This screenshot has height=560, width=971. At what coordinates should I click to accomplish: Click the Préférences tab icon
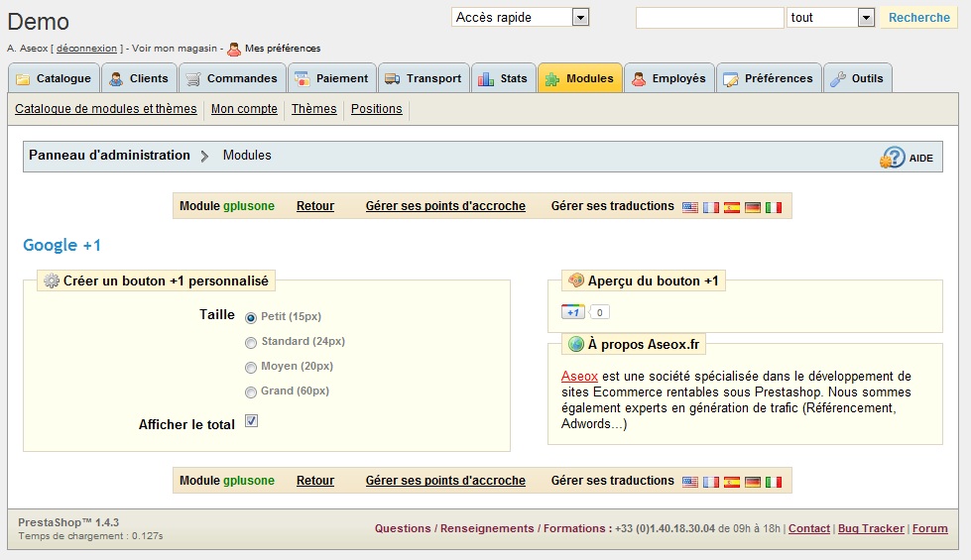tap(731, 79)
